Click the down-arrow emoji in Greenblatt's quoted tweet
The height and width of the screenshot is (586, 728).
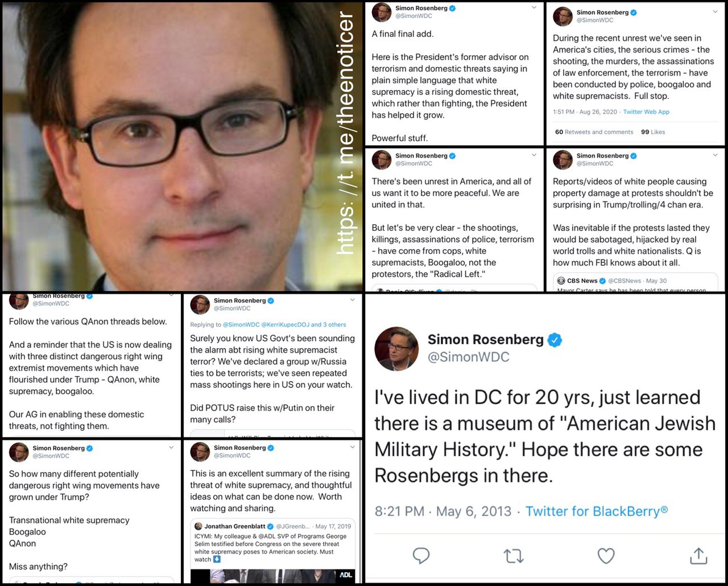217,559
